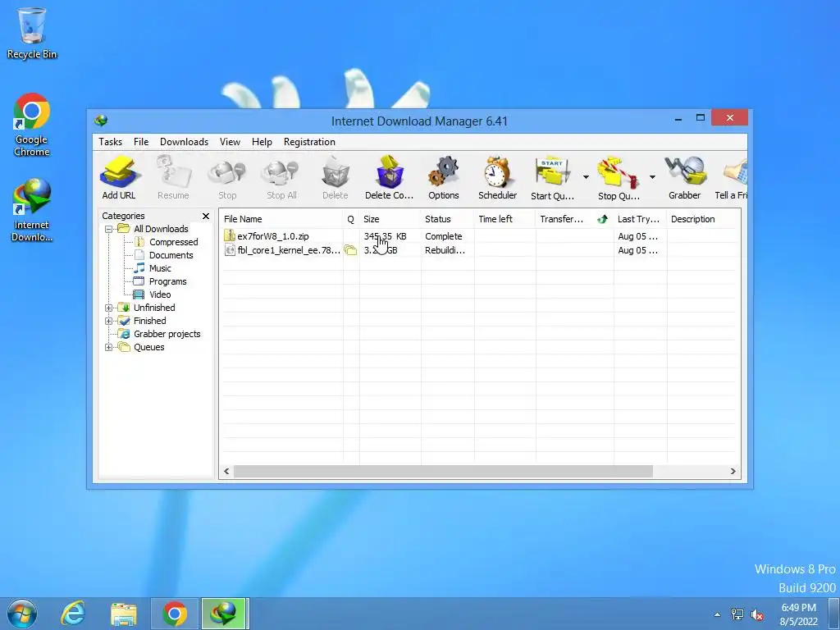
Task: Click the Rebuilding status cell
Action: click(x=445, y=250)
